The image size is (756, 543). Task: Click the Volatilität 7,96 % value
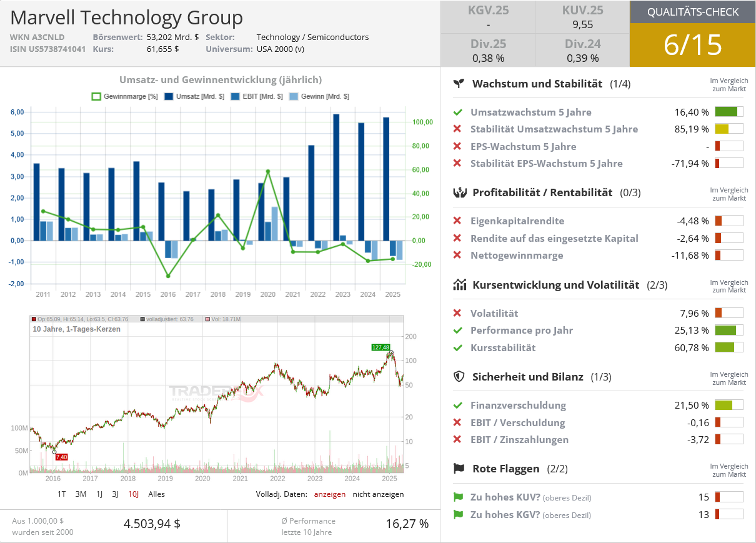pyautogui.click(x=694, y=313)
